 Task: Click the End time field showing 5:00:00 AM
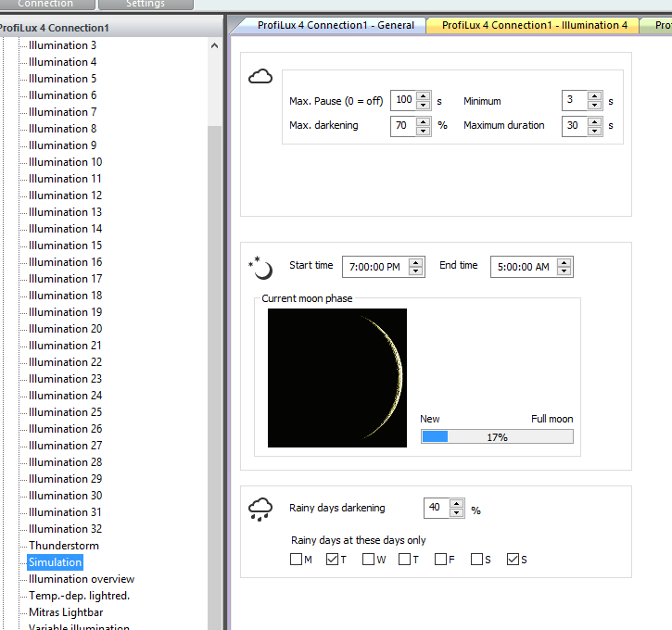pos(524,267)
